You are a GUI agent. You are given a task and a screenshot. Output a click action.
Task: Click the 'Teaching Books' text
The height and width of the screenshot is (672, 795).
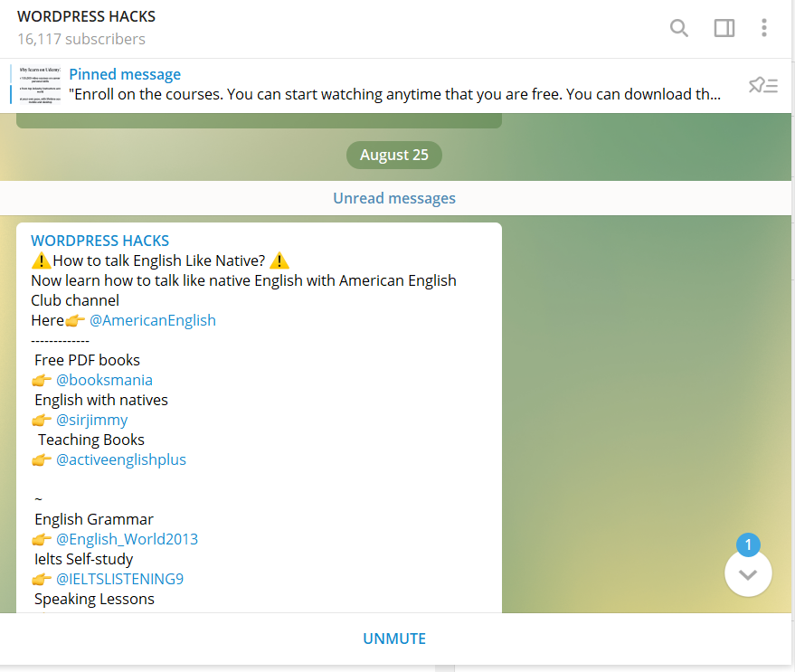tap(91, 440)
